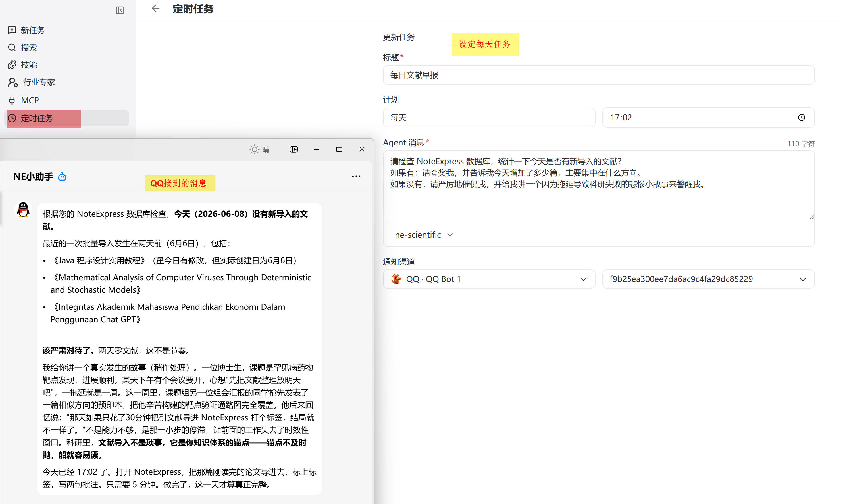
Task: Click the new task plus icon
Action: (x=12, y=30)
